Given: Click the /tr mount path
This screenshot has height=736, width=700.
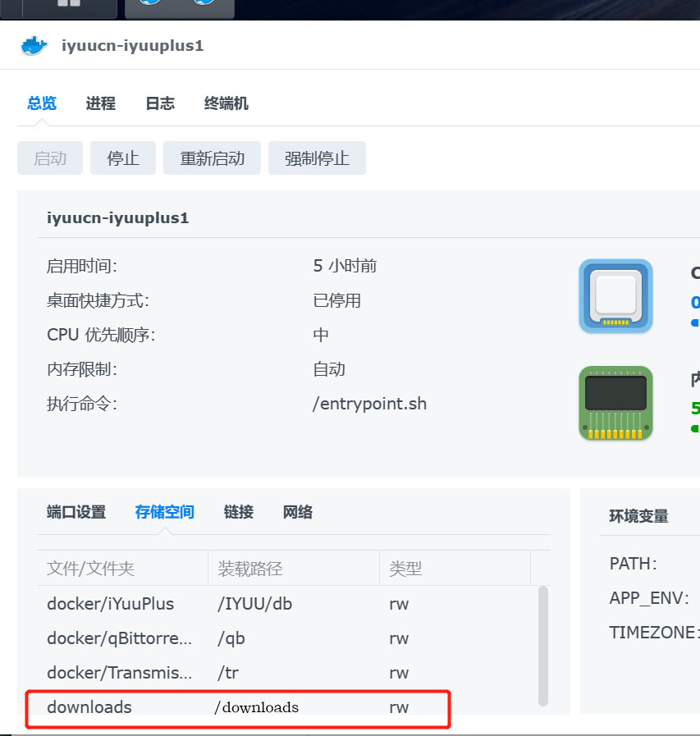Looking at the screenshot, I should pyautogui.click(x=228, y=673).
